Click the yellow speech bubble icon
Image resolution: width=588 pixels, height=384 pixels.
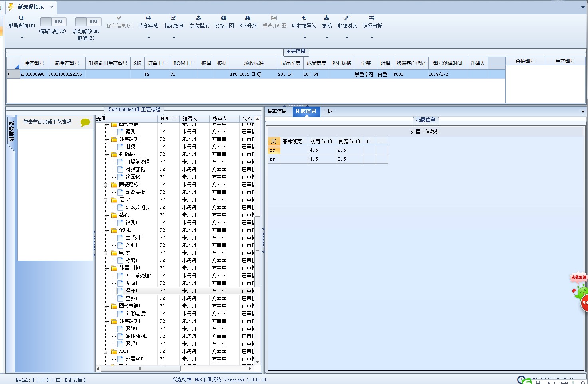point(85,123)
